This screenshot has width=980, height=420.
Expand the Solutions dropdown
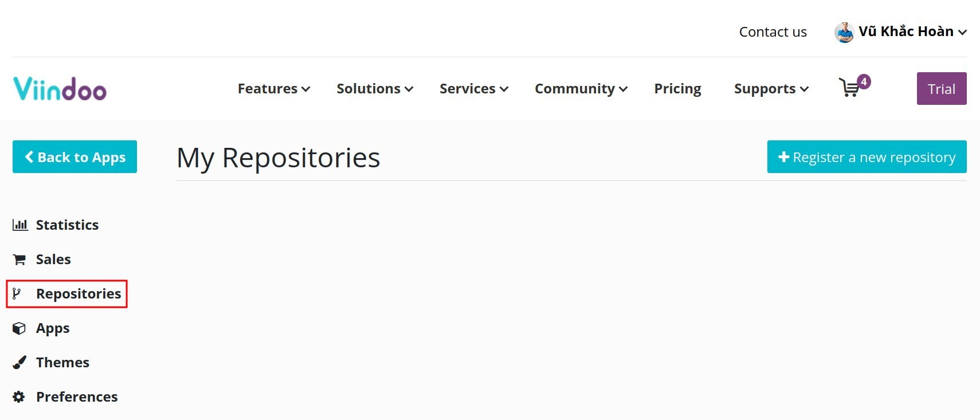pyautogui.click(x=374, y=89)
